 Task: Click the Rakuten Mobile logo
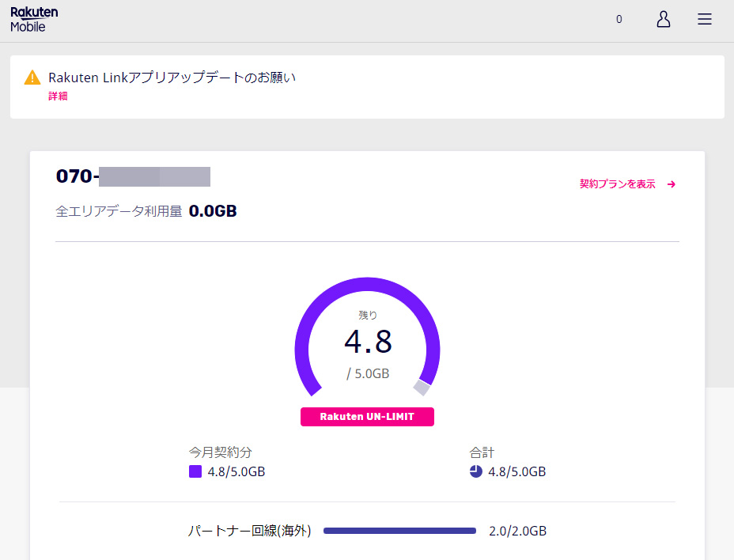click(34, 20)
